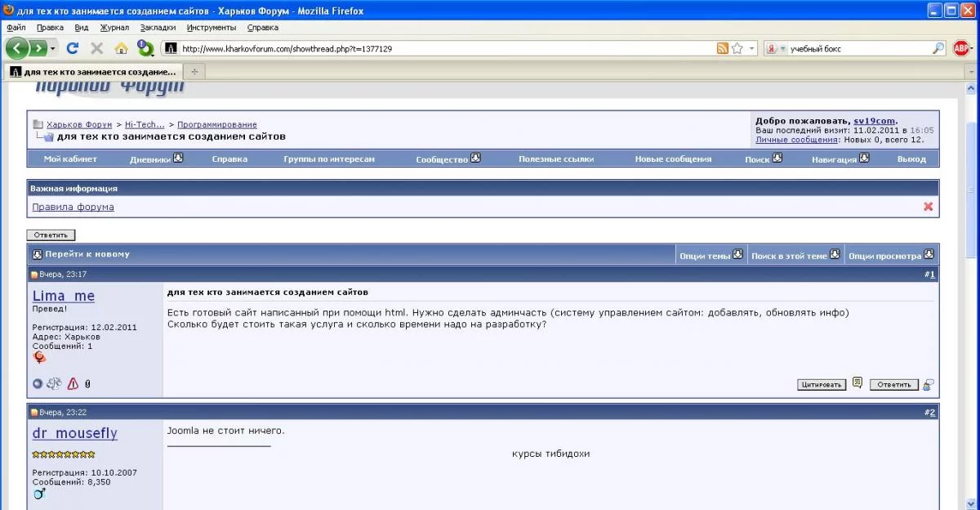Open the Adblock Plus toolbar icon
Viewport: 980px width, 510px height.
[x=961, y=48]
